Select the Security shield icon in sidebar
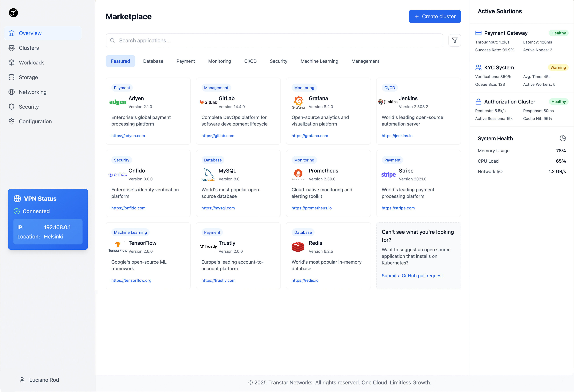Screen dimensions: 574x392 [x=12, y=107]
